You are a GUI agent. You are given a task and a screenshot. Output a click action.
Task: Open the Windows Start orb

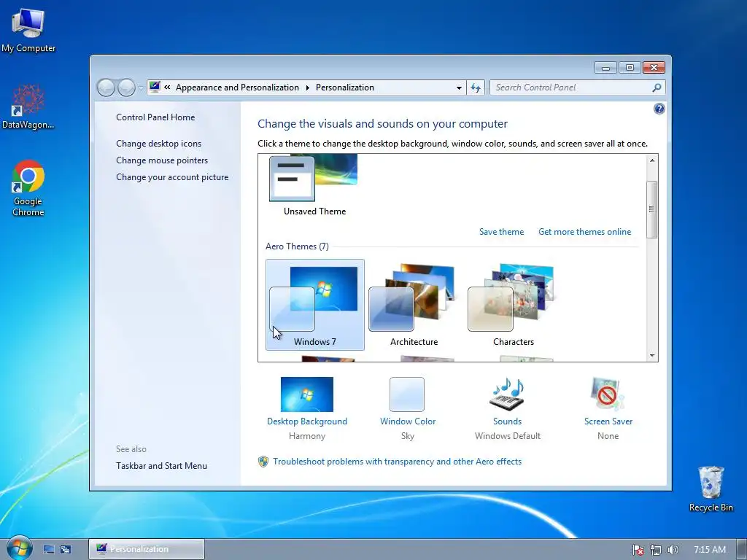click(19, 548)
